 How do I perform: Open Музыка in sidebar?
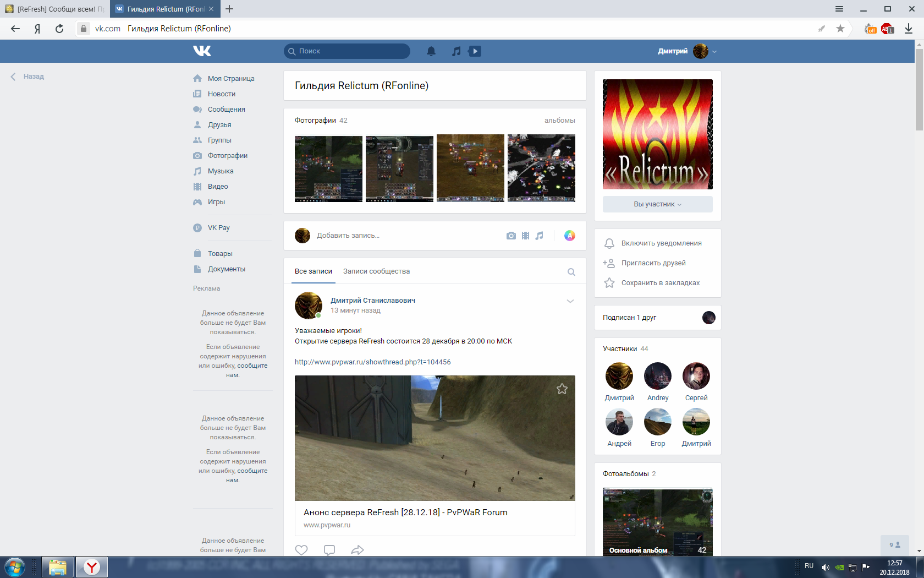point(221,171)
